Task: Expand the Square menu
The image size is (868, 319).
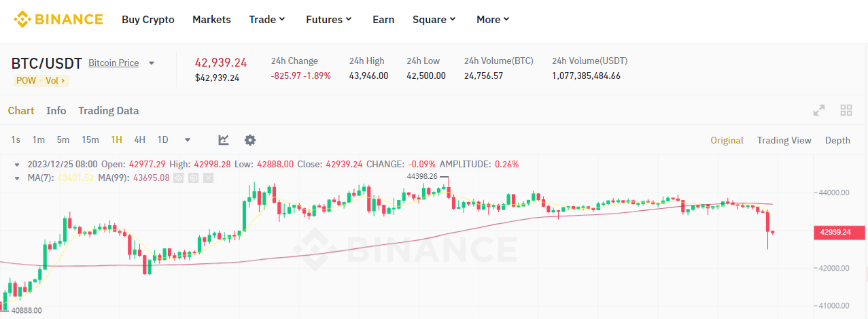Action: pyautogui.click(x=434, y=20)
